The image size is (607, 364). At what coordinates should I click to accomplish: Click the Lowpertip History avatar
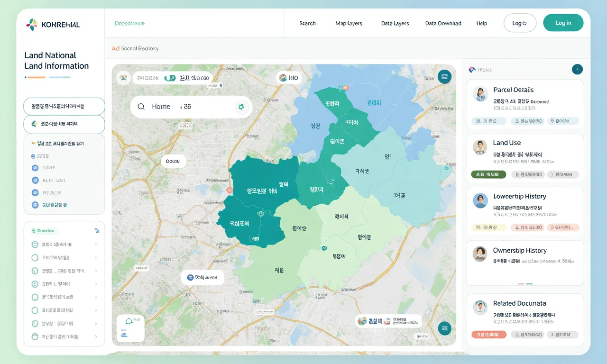tap(480, 201)
